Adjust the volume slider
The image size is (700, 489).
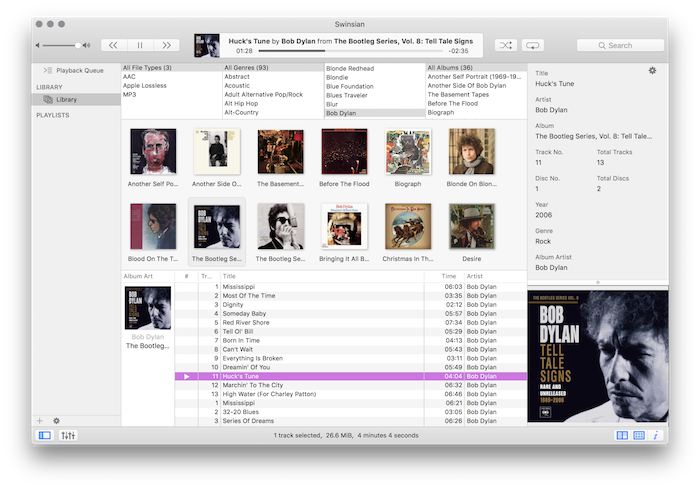61,45
